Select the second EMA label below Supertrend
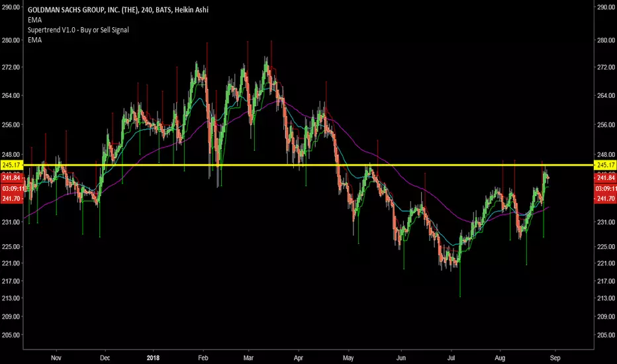 coord(34,40)
